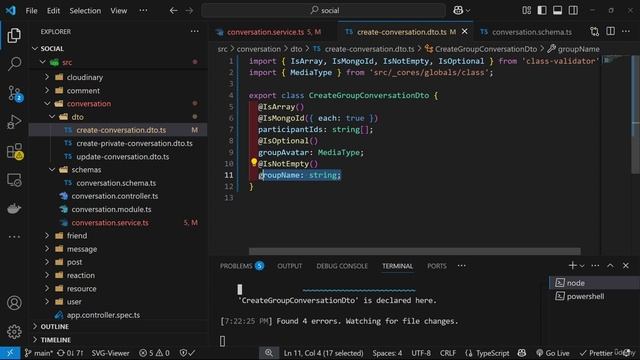Click the main branch indicator in status bar
Viewport: 640px width, 360px height.
point(38,353)
